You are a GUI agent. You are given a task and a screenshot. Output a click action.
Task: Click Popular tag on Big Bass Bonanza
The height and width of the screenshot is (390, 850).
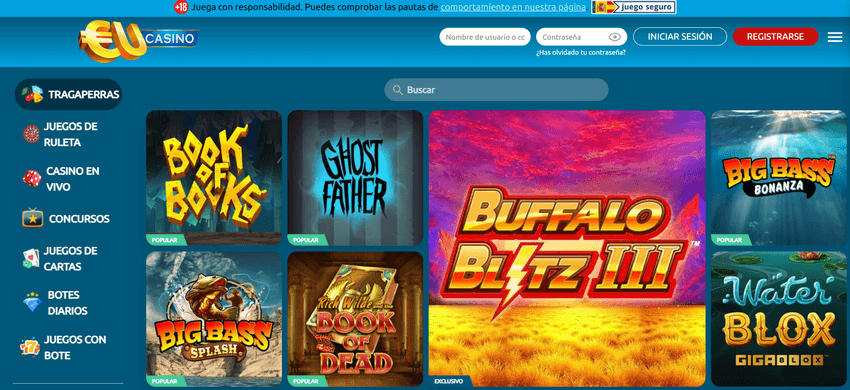(x=730, y=240)
